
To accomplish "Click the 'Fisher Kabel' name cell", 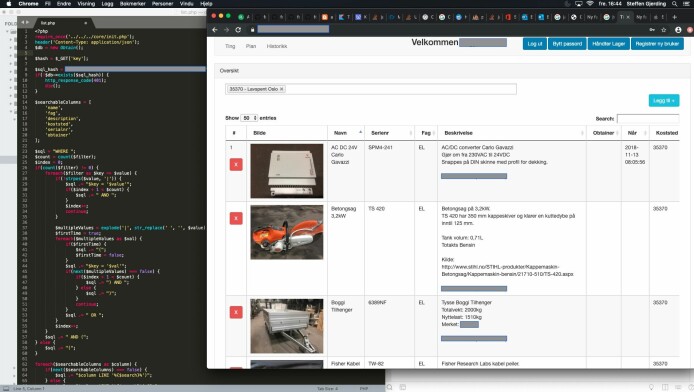I will [345, 364].
